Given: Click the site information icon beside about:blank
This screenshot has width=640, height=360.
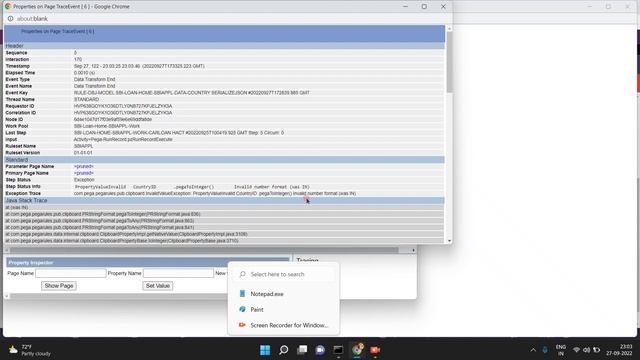Looking at the screenshot, I should [x=10, y=19].
